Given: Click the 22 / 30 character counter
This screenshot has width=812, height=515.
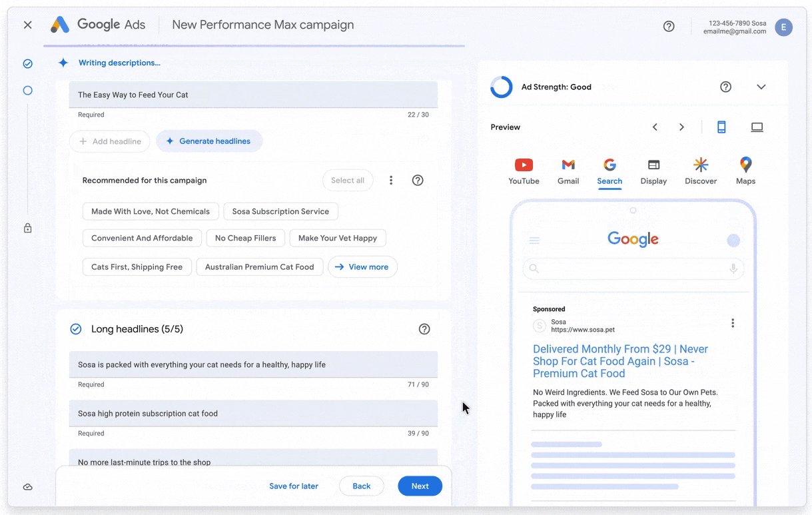Looking at the screenshot, I should pos(418,115).
